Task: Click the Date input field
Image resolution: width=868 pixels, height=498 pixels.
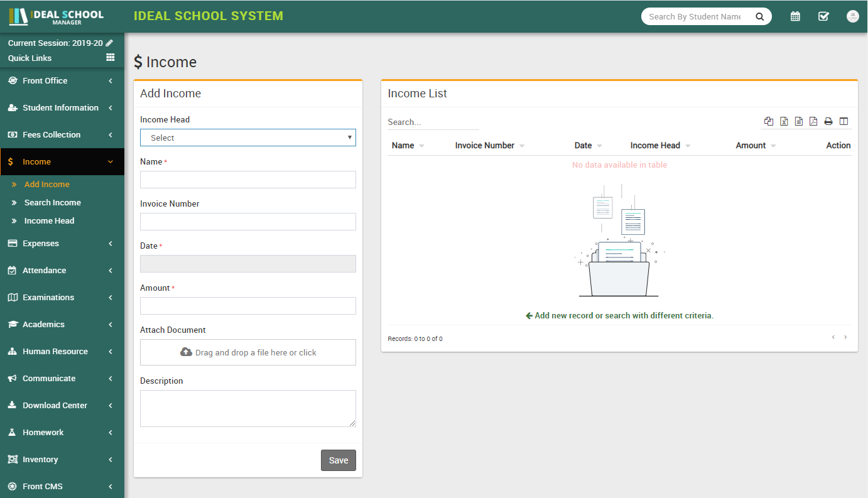Action: (248, 264)
